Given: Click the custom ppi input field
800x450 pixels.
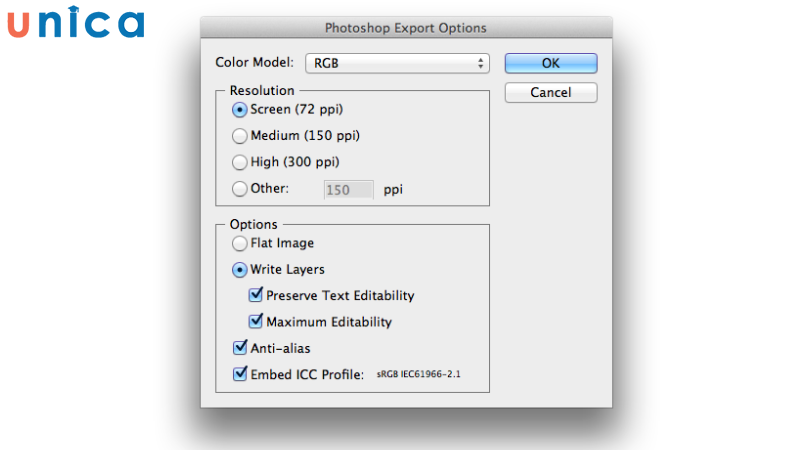Looking at the screenshot, I should click(347, 188).
